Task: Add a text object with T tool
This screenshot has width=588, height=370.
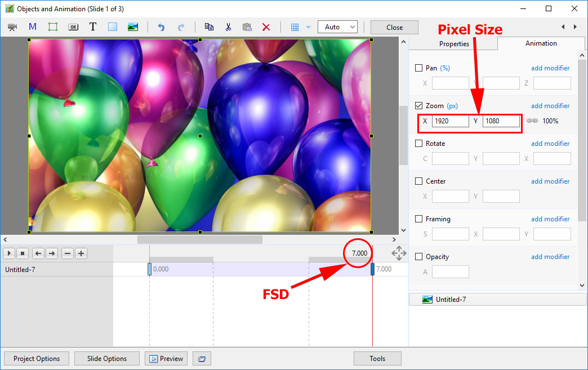Action: click(93, 27)
